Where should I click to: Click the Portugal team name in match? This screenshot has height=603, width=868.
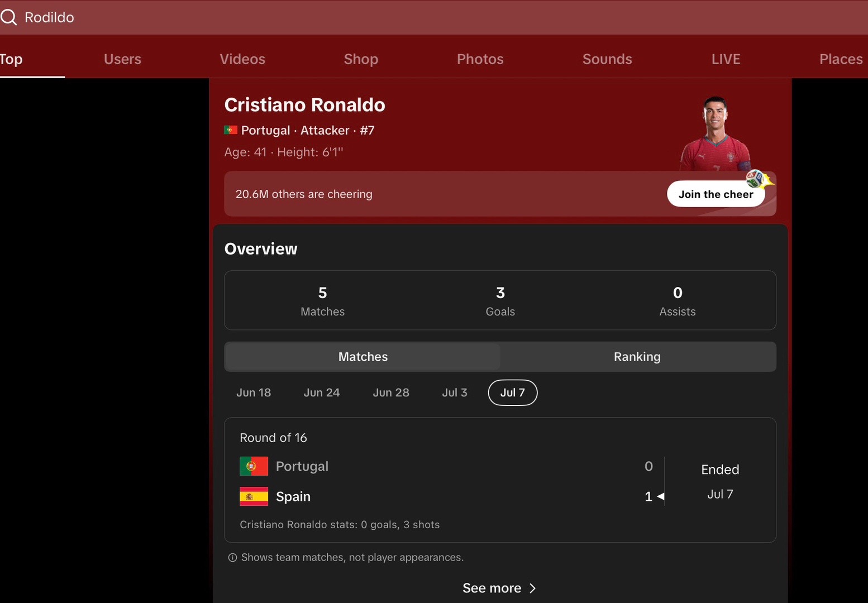[302, 466]
